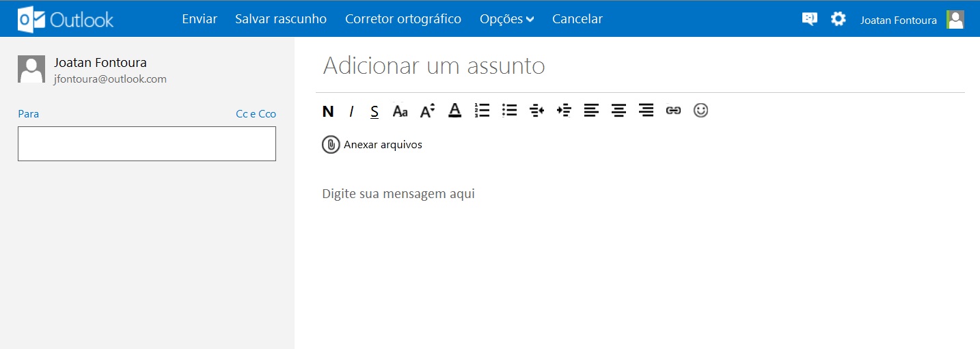Viewport: 980px width, 349px height.
Task: Toggle underline (S) formatting
Action: pyautogui.click(x=375, y=111)
